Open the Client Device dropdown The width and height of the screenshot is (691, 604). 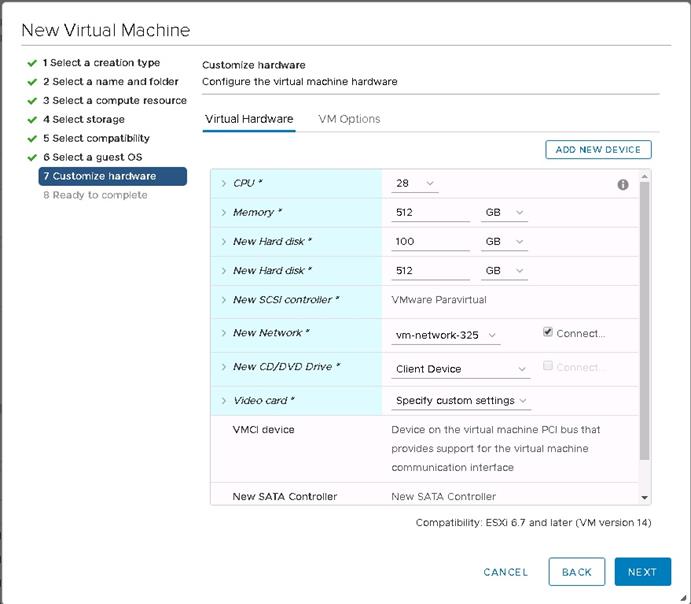pyautogui.click(x=461, y=369)
